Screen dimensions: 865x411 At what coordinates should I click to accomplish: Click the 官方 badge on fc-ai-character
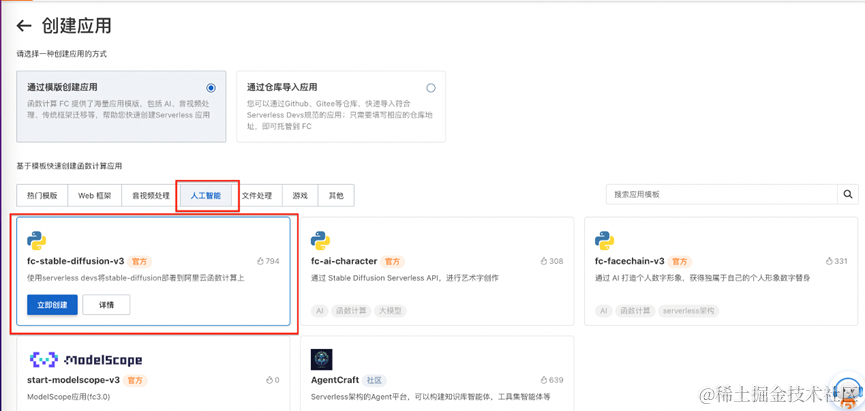coord(393,261)
